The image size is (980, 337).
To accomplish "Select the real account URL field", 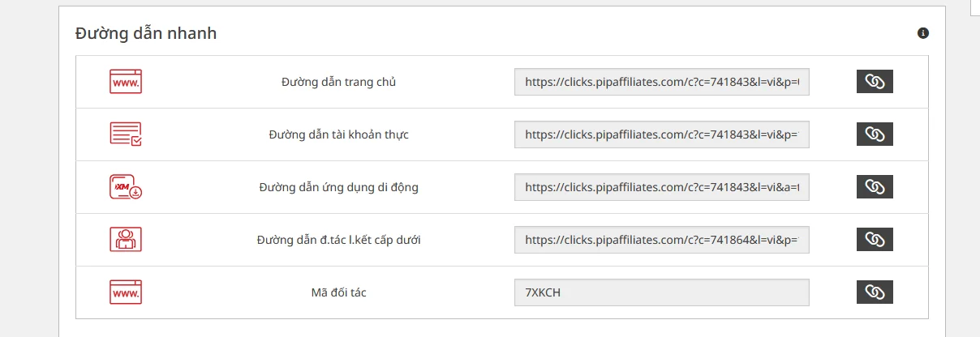I will 662,134.
